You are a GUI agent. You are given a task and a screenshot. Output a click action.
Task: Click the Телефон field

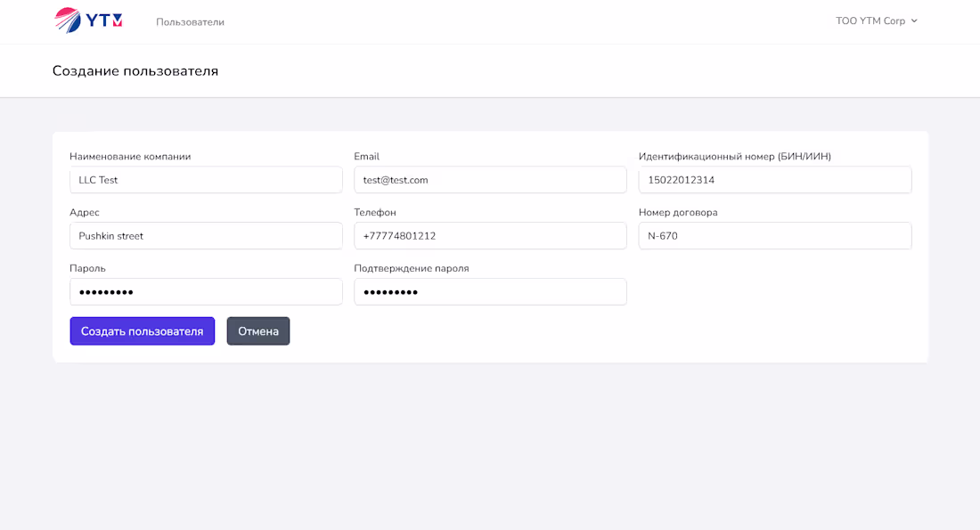pos(490,235)
